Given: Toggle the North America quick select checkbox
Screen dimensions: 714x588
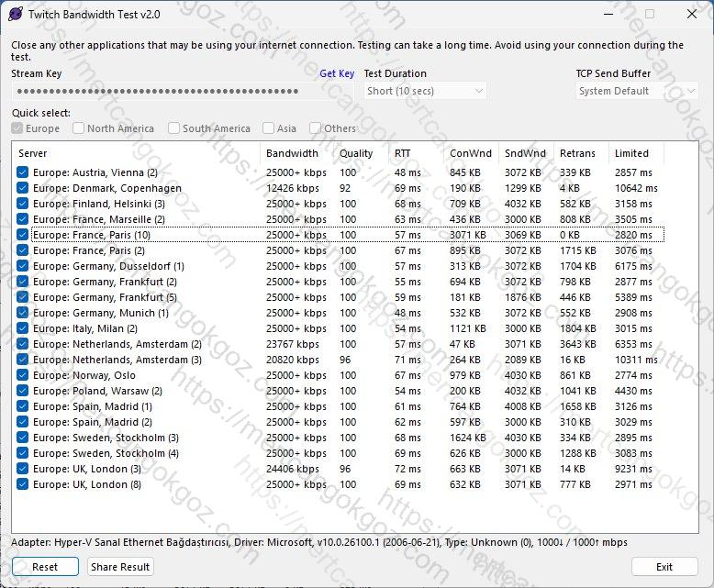Looking at the screenshot, I should [x=78, y=128].
